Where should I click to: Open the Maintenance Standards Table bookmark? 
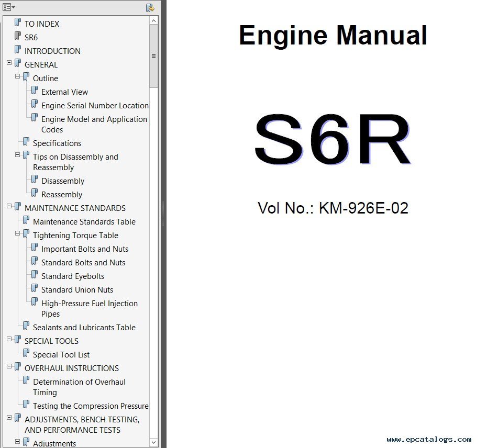coord(84,222)
